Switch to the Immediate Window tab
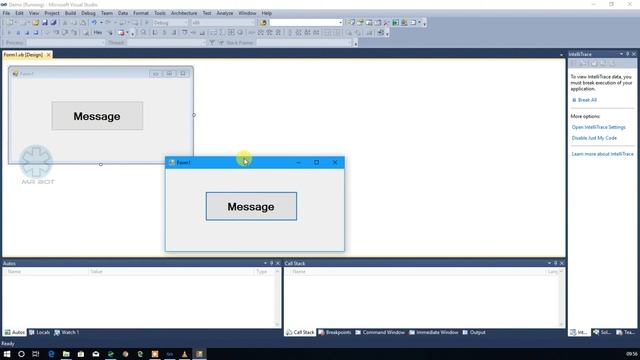The height and width of the screenshot is (360, 640). pos(433,332)
